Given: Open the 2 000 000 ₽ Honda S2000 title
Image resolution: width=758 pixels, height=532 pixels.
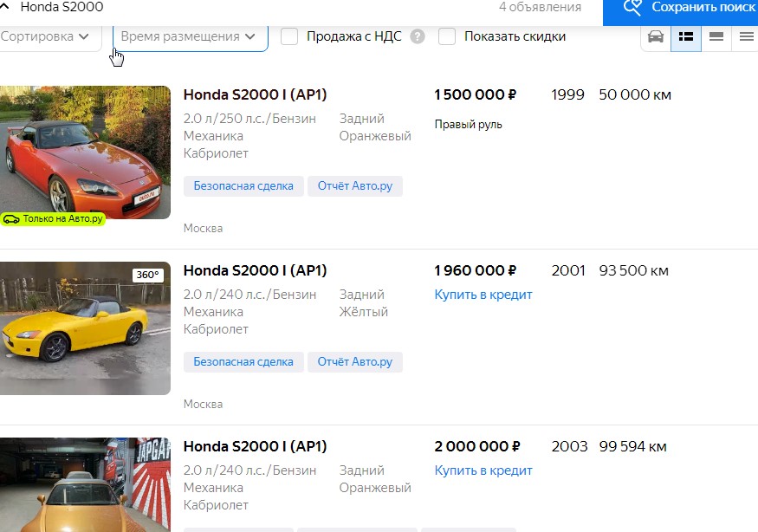Looking at the screenshot, I should point(255,446).
